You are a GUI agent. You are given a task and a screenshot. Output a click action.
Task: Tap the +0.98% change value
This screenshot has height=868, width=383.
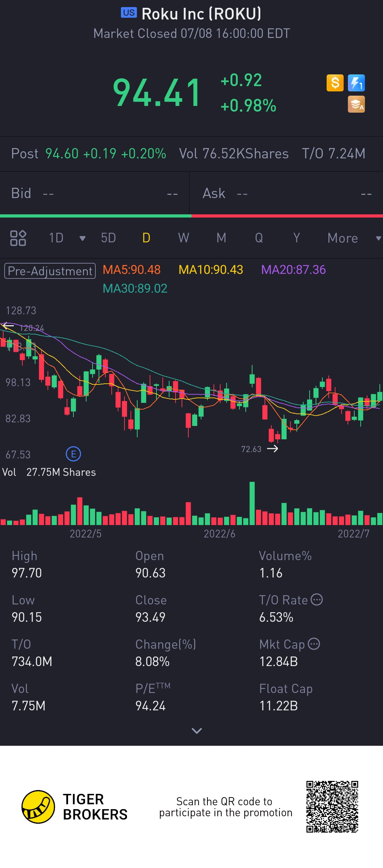point(248,106)
